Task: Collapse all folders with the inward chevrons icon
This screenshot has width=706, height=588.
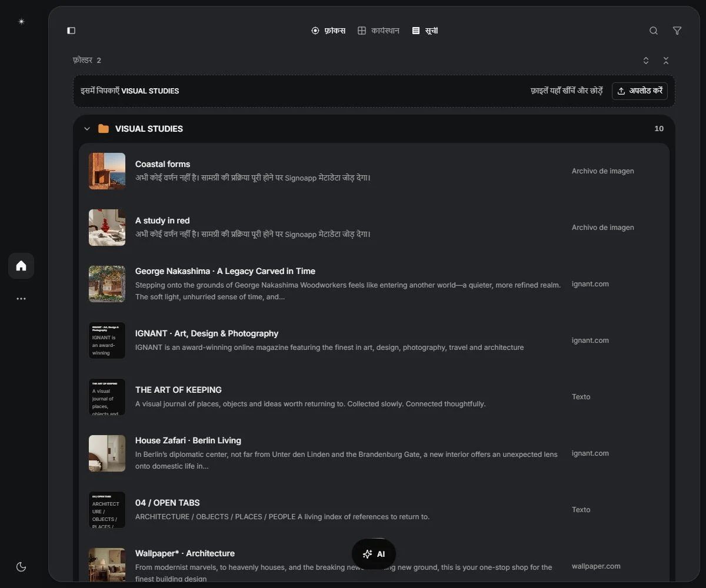Action: pyautogui.click(x=666, y=61)
